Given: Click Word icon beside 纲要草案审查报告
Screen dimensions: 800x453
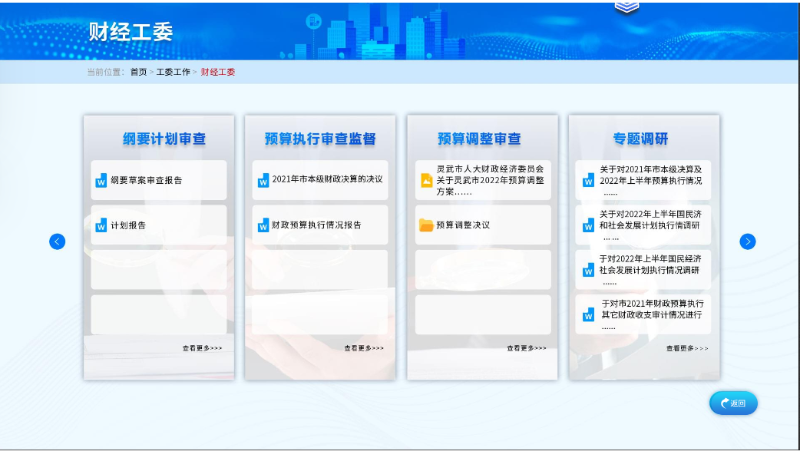Looking at the screenshot, I should click(x=101, y=181).
